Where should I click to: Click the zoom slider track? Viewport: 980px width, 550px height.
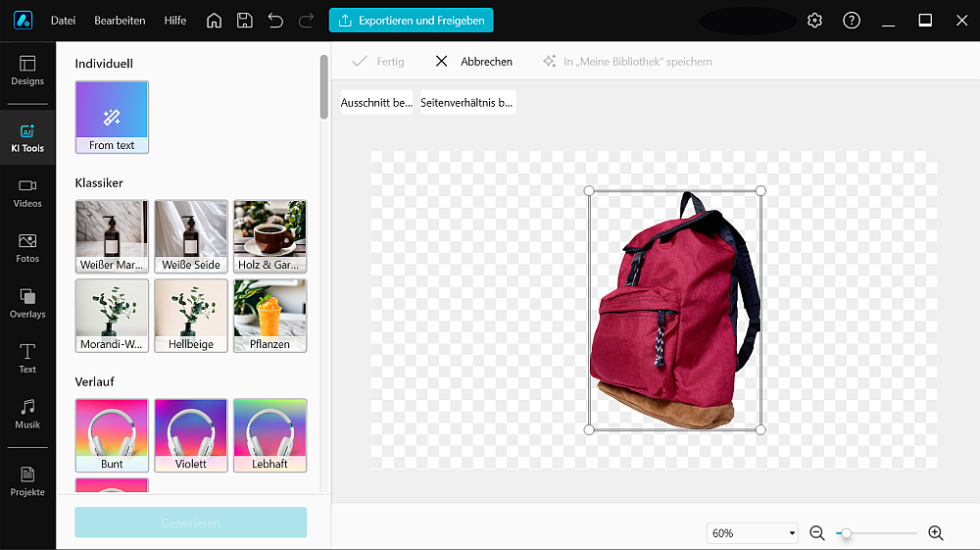882,533
